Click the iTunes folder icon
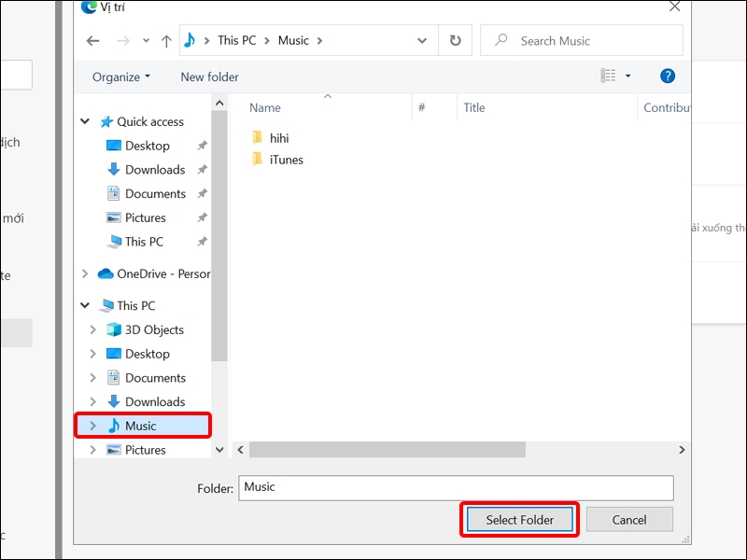 point(258,159)
